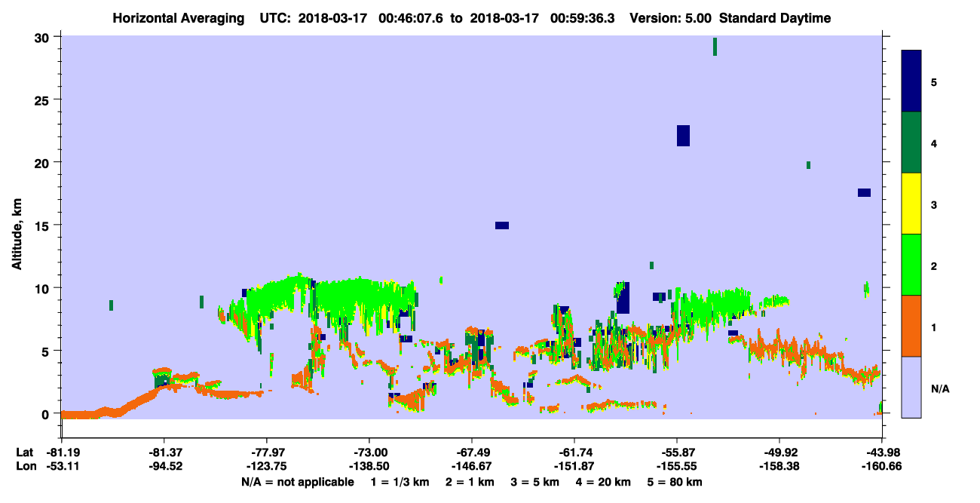The width and height of the screenshot is (980, 503).
Task: Click the y-axis tick label '25'
Action: coord(44,100)
